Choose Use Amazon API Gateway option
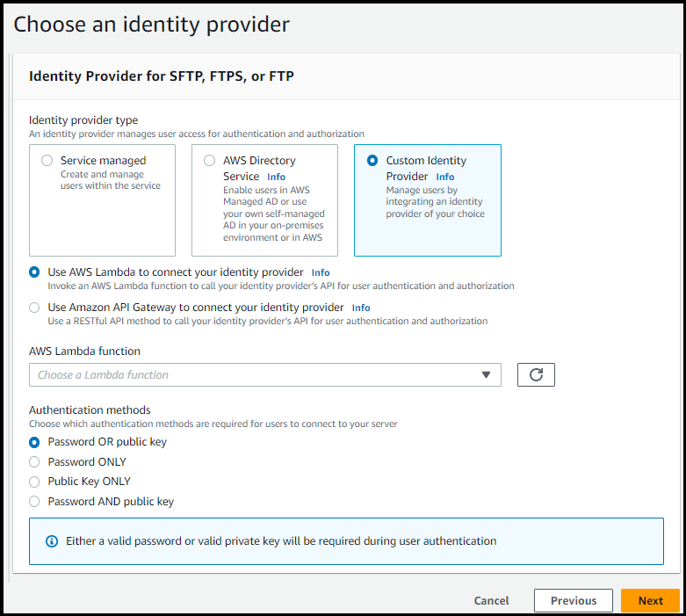The height and width of the screenshot is (616, 686). coord(34,308)
